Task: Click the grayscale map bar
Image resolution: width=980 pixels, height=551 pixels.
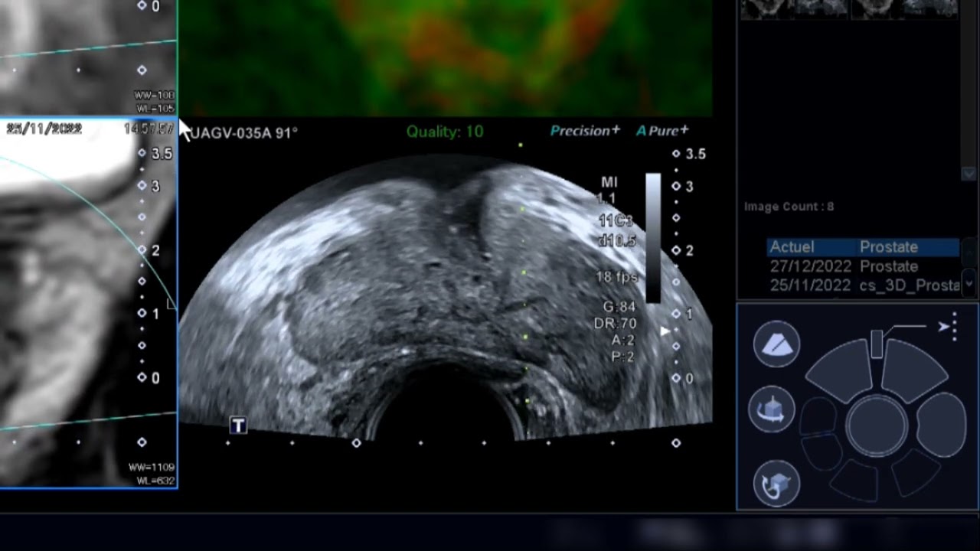Action: (653, 238)
